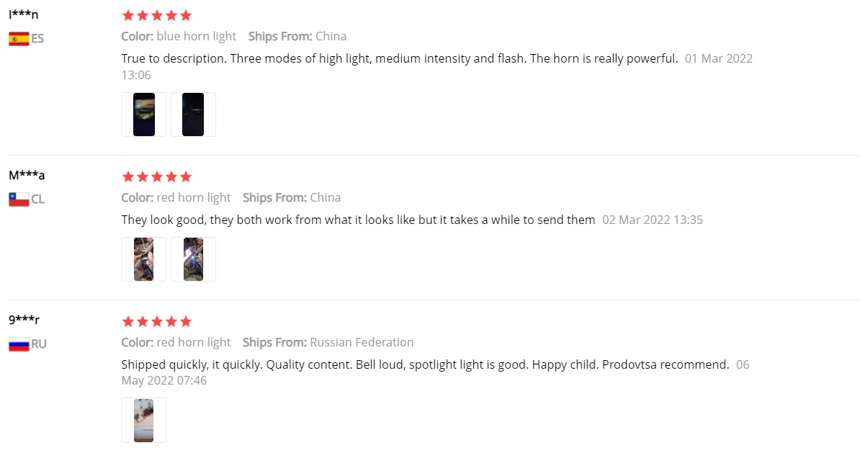Click reviewer name I***n
This screenshot has width=868, height=453.
coord(24,14)
